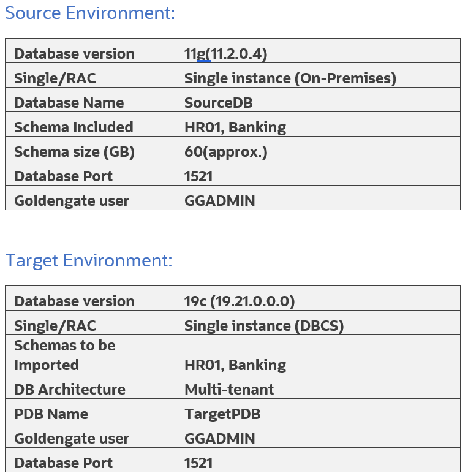Click the "Schema Included" row label

coord(74,127)
